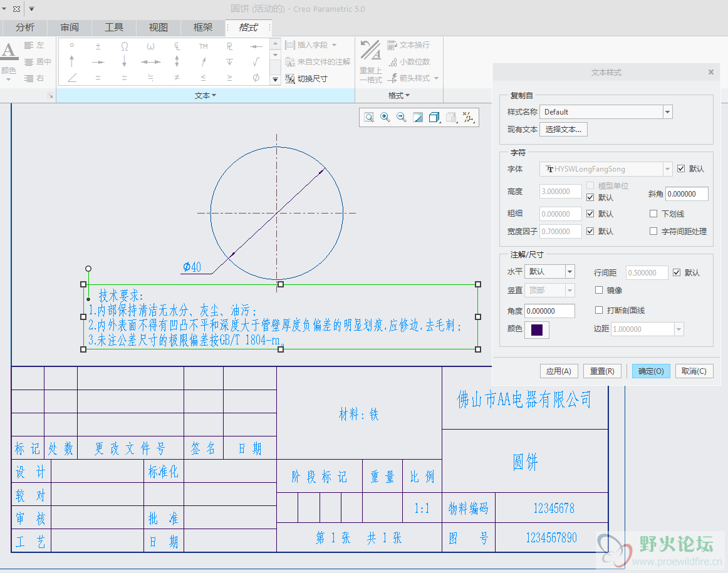
Task: Uncheck the font Default checkbox
Action: click(x=681, y=168)
